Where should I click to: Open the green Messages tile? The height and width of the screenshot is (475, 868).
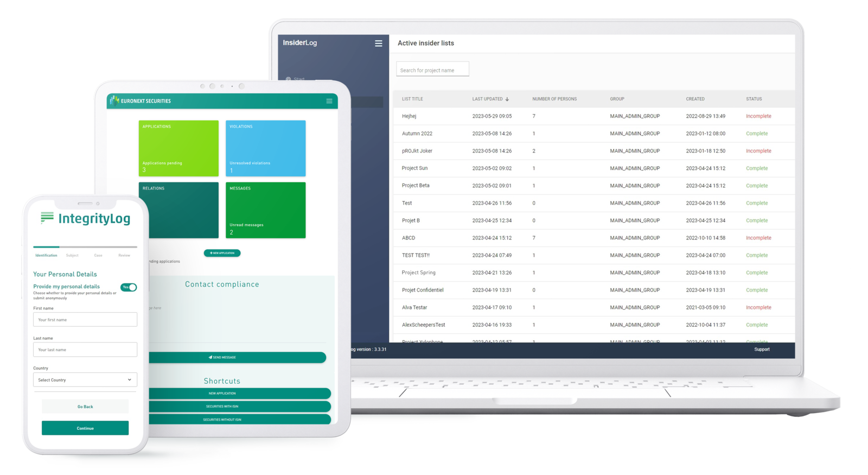(x=266, y=210)
